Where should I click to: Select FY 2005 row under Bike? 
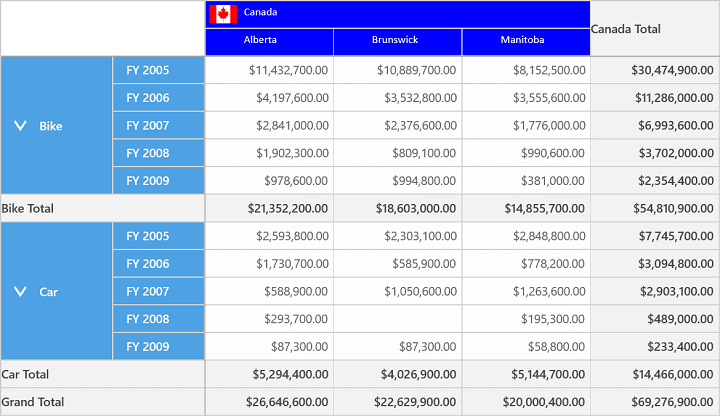pyautogui.click(x=158, y=70)
